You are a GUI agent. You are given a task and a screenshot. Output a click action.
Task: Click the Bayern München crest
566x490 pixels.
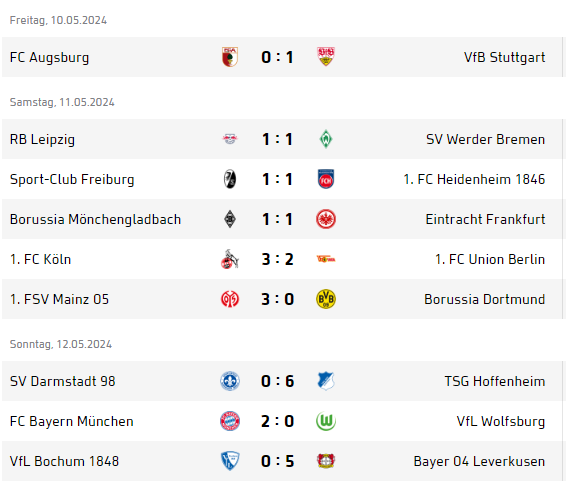230,421
